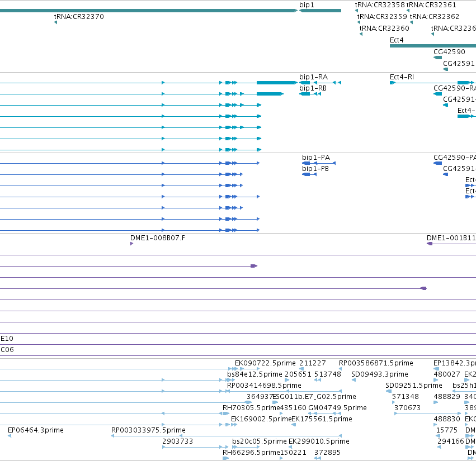Image resolution: width=476 pixels, height=461 pixels.
Task: Select the EK169002.5prime label
Action: point(261,419)
